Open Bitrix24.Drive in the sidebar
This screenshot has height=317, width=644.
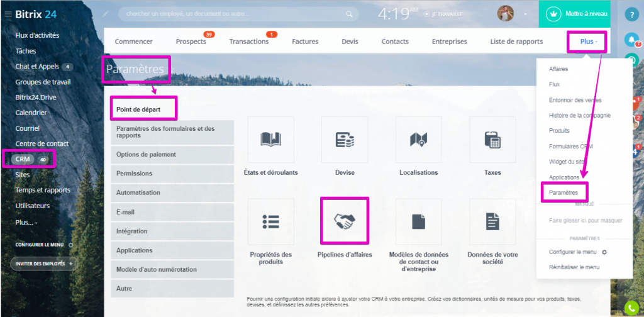click(x=36, y=97)
